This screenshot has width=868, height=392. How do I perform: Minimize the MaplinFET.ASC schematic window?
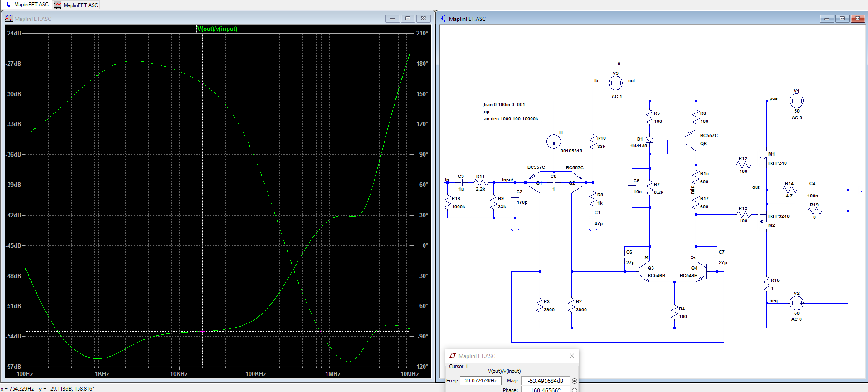pos(827,19)
